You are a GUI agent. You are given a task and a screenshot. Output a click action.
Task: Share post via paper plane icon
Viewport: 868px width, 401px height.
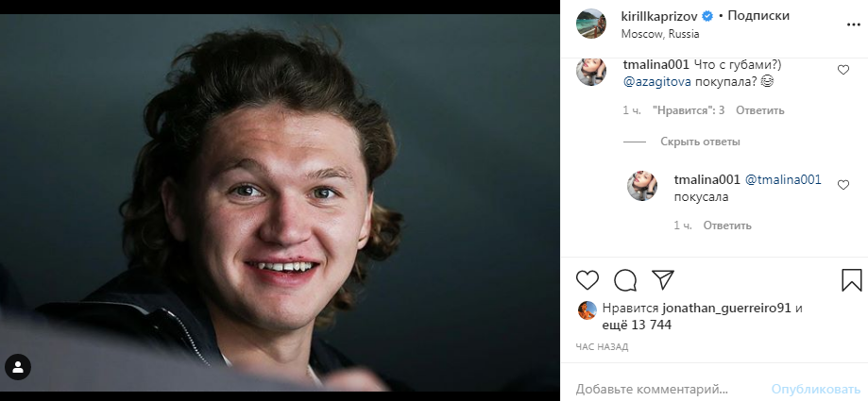(x=663, y=280)
